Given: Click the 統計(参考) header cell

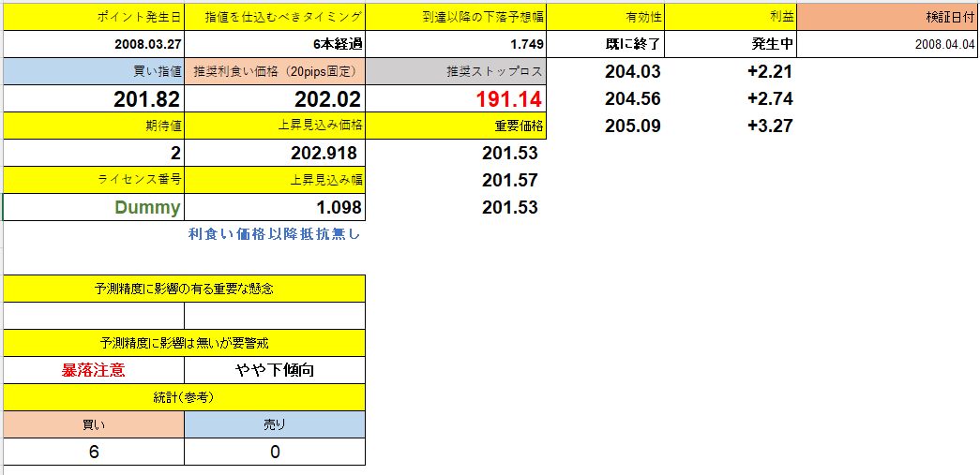Looking at the screenshot, I should [185, 397].
